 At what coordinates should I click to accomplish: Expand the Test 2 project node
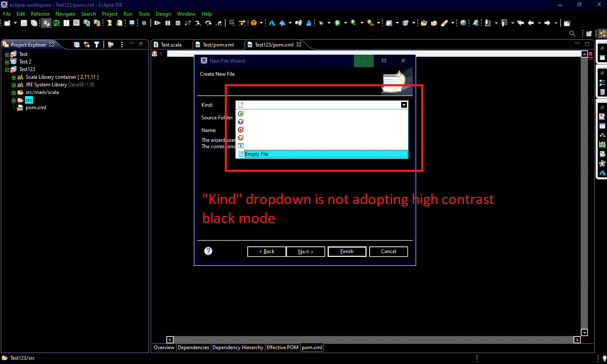click(x=6, y=61)
